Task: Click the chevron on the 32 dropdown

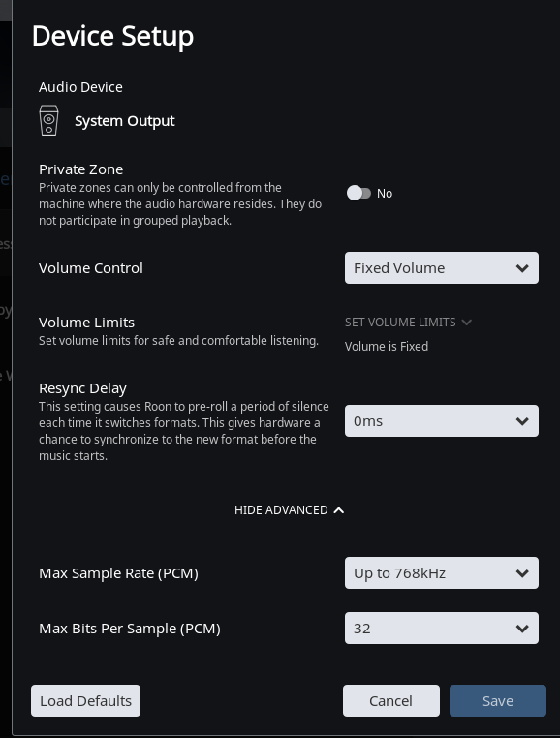Action: [522, 629]
